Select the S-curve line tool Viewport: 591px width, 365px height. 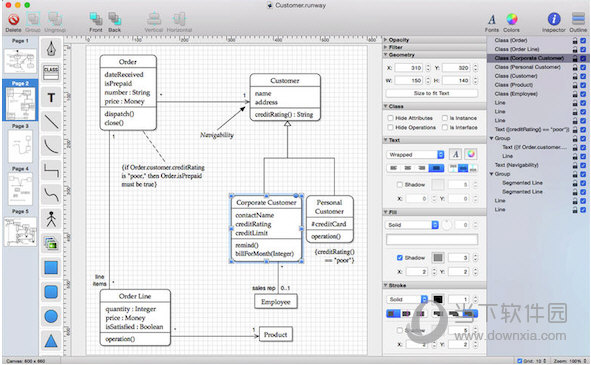tap(51, 195)
